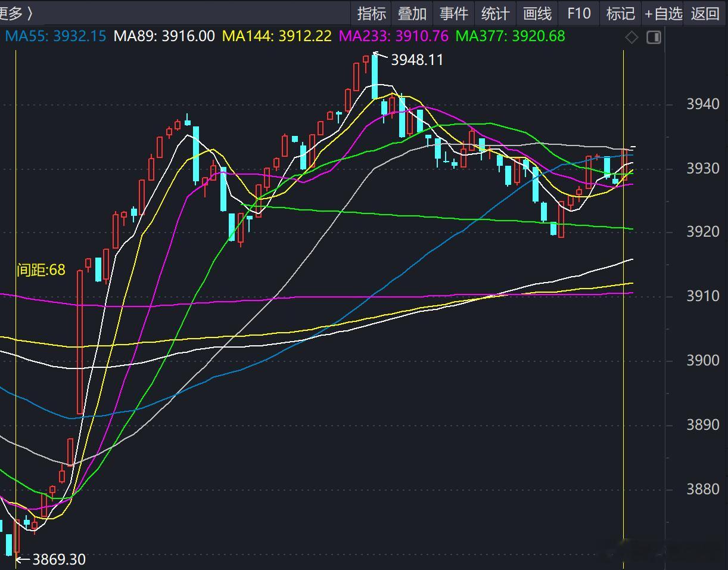The image size is (728, 570).
Task: Open the 统计 statistics tool
Action: click(x=495, y=13)
